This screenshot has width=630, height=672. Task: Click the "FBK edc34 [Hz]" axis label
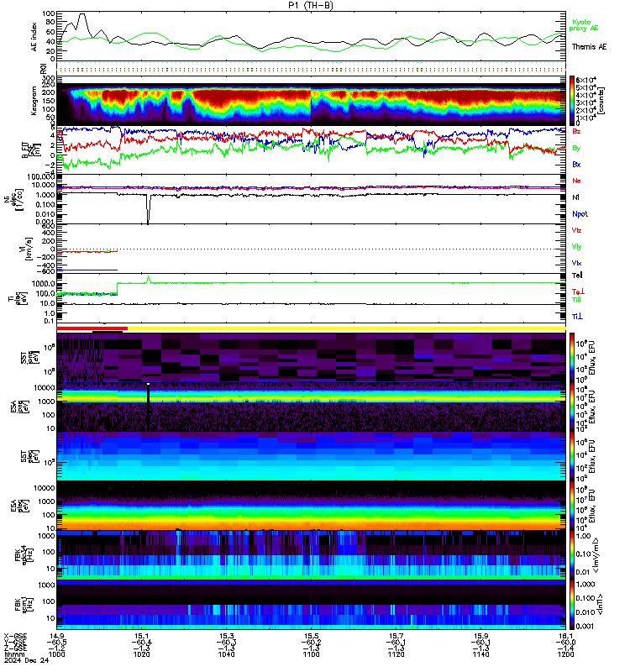coord(24,555)
